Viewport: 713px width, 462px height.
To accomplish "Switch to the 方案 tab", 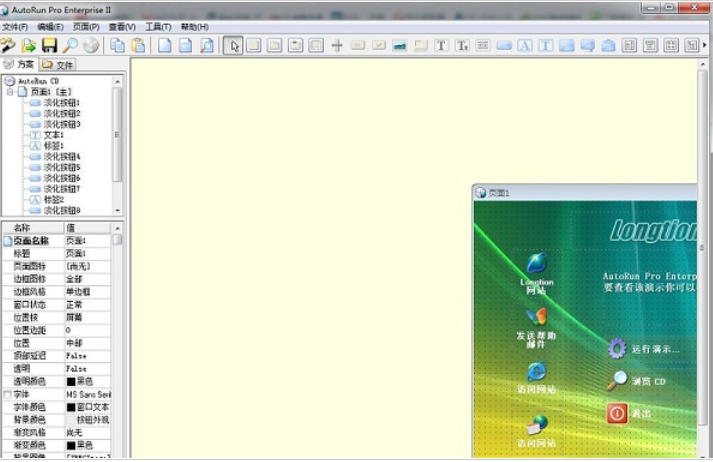I will click(x=19, y=65).
